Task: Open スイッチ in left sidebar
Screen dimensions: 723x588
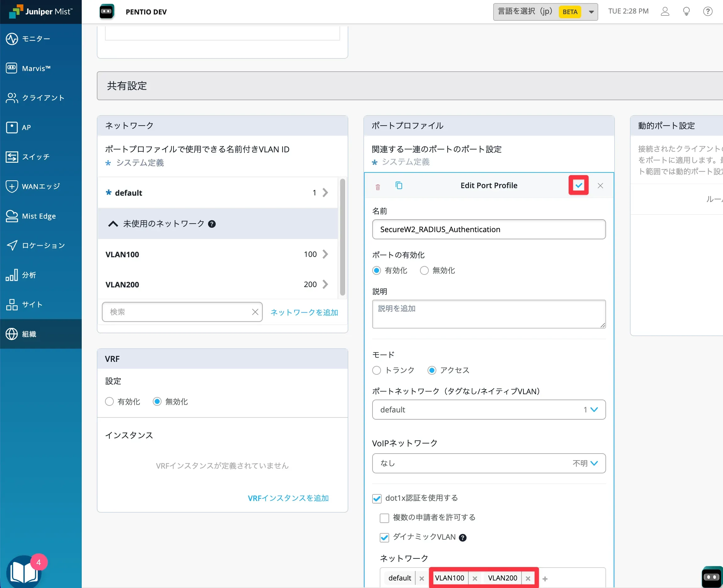Action: pos(36,157)
